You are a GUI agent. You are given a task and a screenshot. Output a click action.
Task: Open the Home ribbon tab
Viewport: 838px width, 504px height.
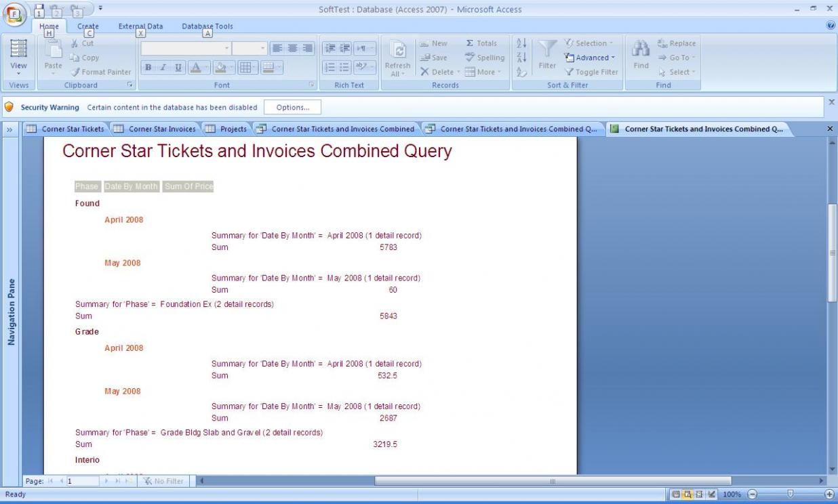tap(49, 26)
